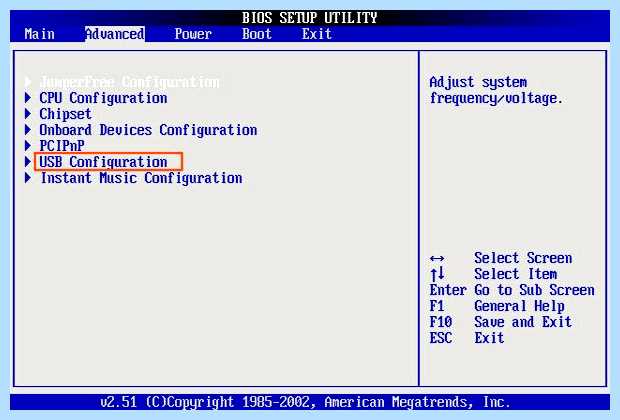Viewport: 620px width, 420px height.
Task: Click the arrow beside JumperFree Configuration
Action: tap(28, 82)
